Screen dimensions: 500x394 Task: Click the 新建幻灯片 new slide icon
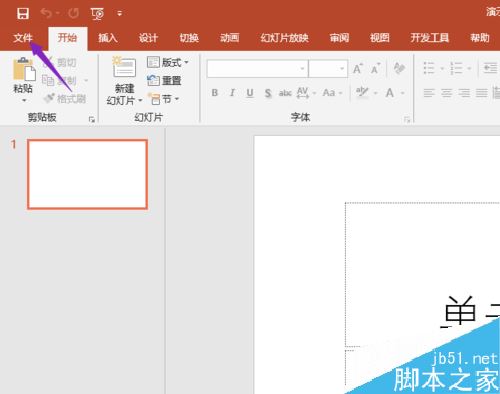124,67
